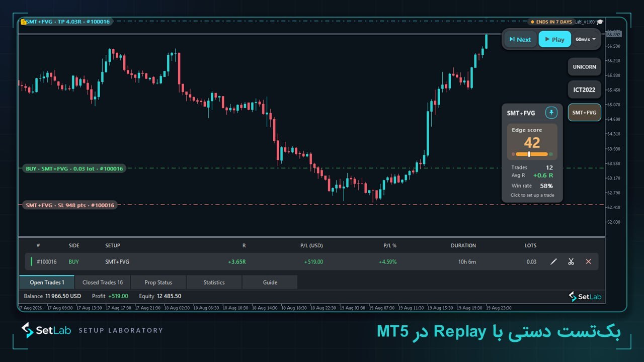The height and width of the screenshot is (362, 644).
Task: Switch to the Statistics tab
Action: pos(214,282)
